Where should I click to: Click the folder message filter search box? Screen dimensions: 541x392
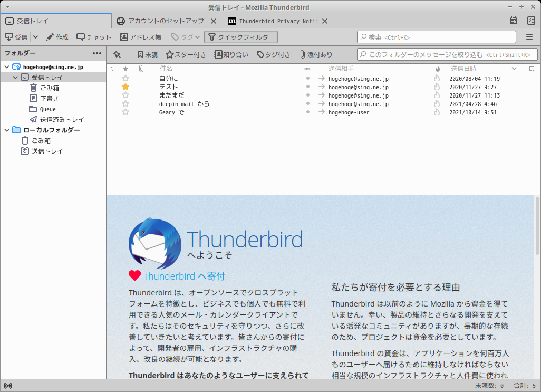point(447,54)
